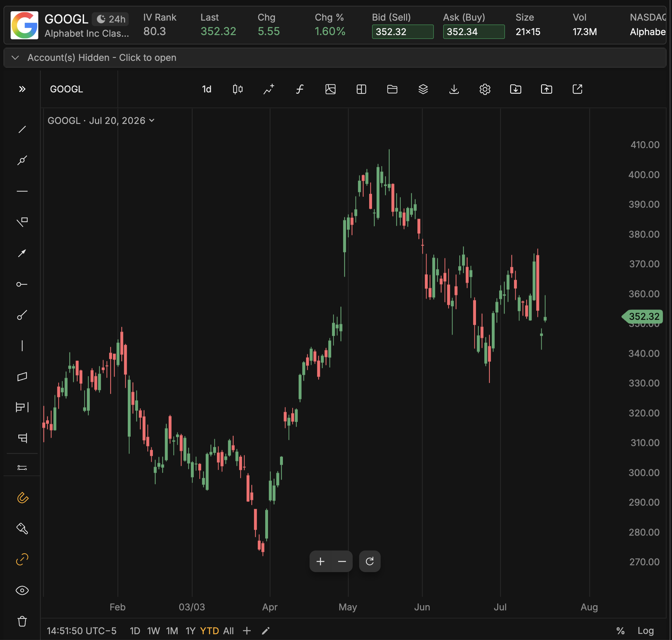Image resolution: width=672 pixels, height=640 pixels.
Task: Expand the left drawing toolbar
Action: coord(22,89)
